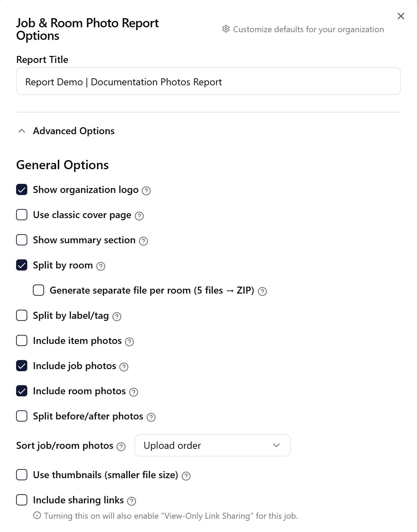The image size is (417, 532).
Task: Enable Split by label/tag checkbox
Action: point(22,315)
